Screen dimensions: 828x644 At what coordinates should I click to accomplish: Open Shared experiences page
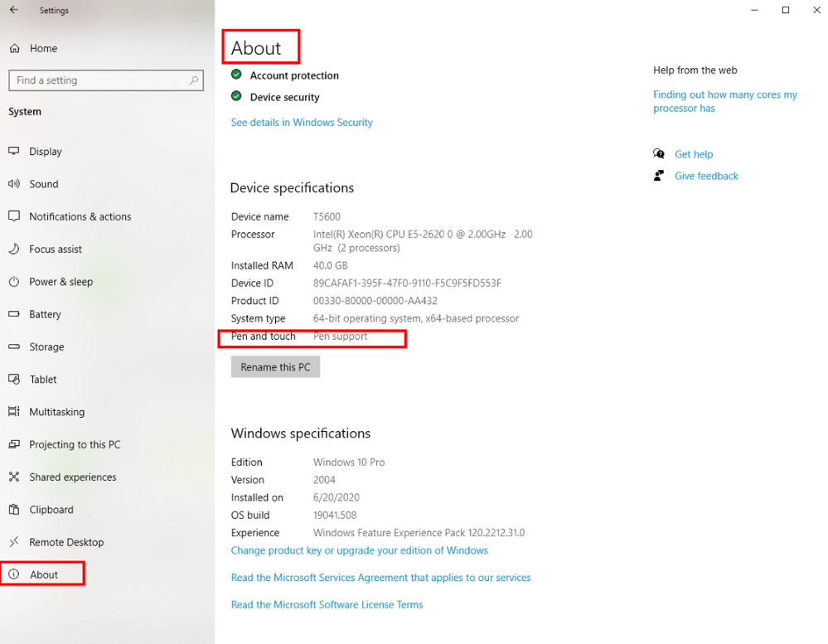point(72,477)
